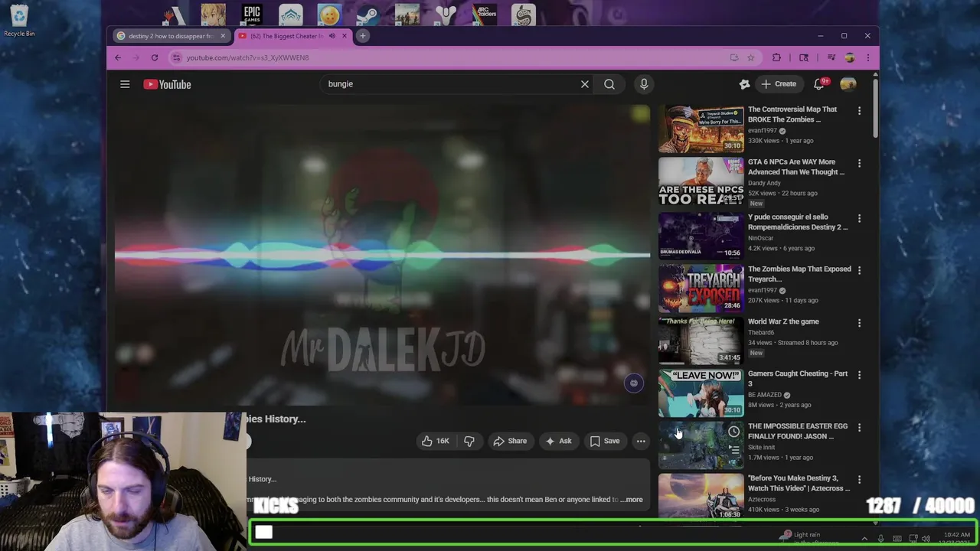
Task: Open the Recycle Bin on the desktop
Action: coord(19,21)
